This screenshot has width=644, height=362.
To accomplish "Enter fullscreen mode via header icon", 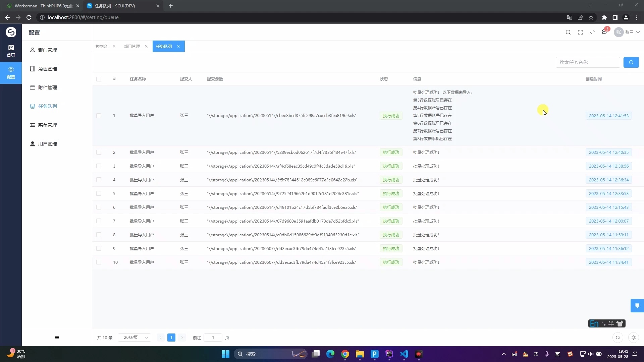I will [x=580, y=32].
